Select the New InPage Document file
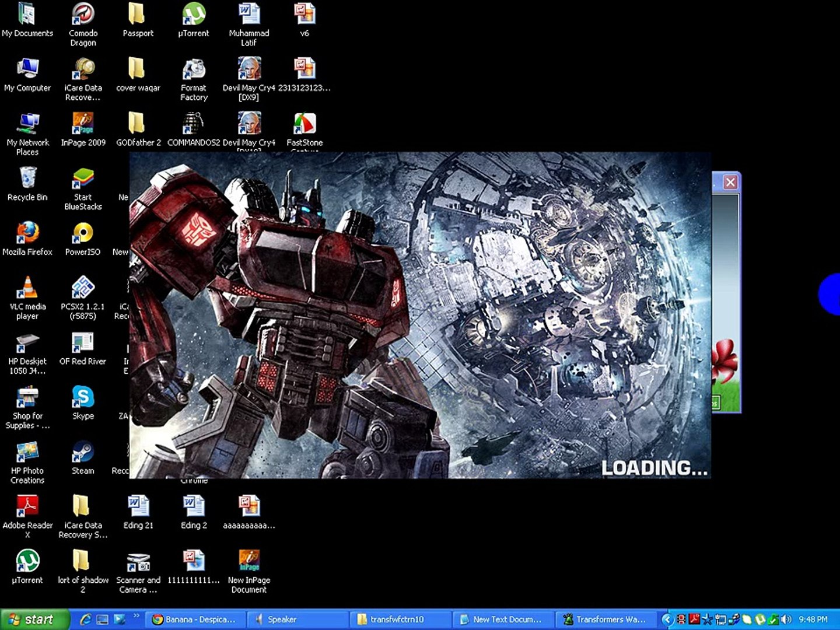This screenshot has width=840, height=630. tap(249, 572)
